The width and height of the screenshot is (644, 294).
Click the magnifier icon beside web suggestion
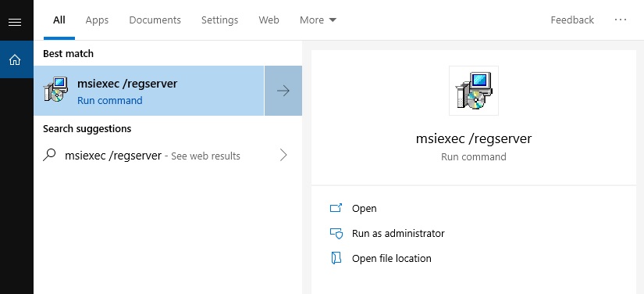tap(50, 155)
